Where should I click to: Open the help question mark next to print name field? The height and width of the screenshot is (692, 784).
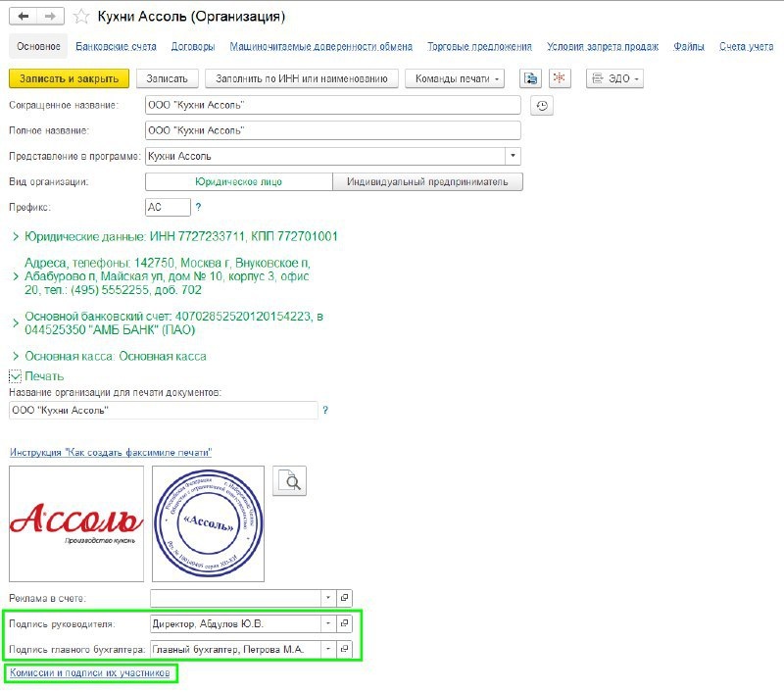click(x=325, y=410)
